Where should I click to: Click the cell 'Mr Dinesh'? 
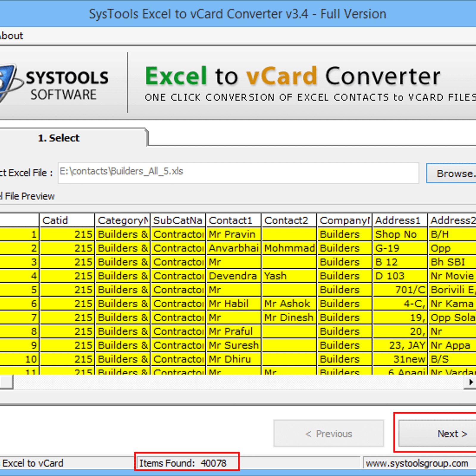(289, 317)
